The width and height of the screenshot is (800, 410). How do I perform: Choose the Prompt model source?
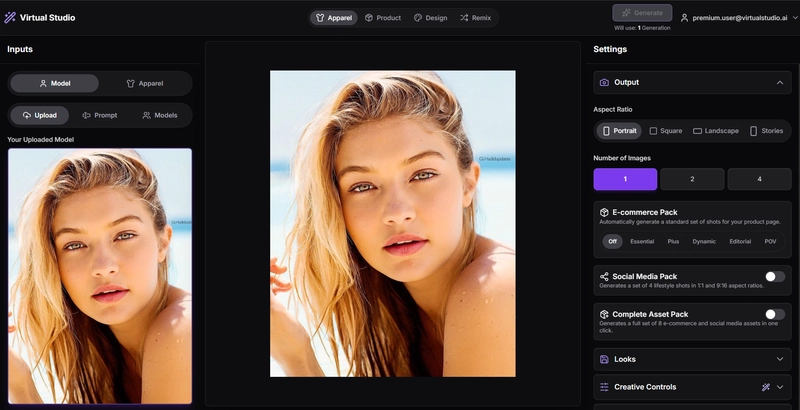99,115
